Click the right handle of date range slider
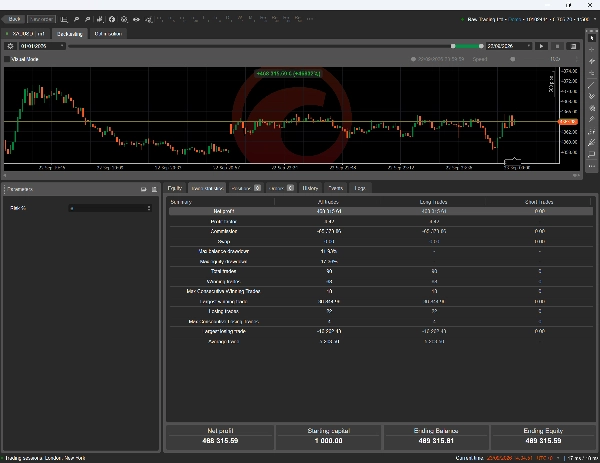Image resolution: width=600 pixels, height=463 pixels. point(481,46)
